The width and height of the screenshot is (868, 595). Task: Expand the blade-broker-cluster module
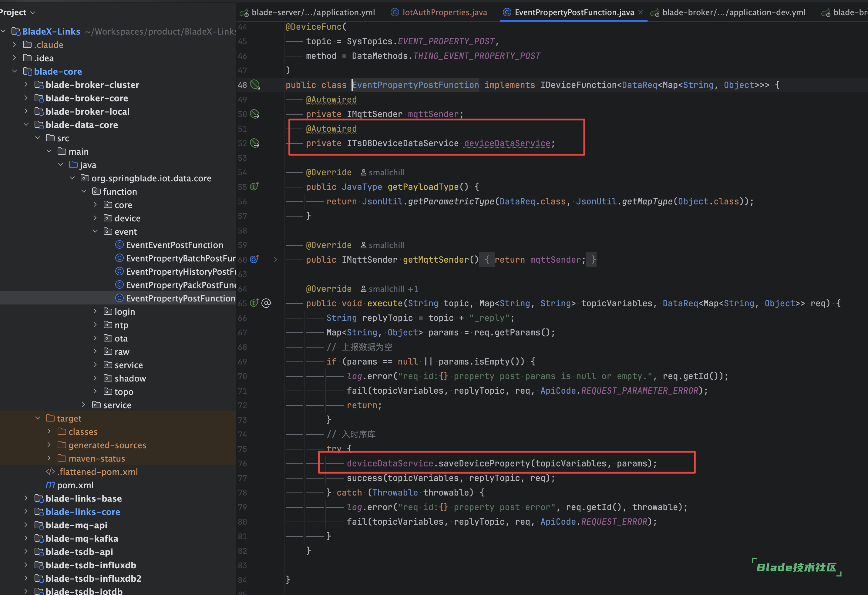click(x=26, y=84)
